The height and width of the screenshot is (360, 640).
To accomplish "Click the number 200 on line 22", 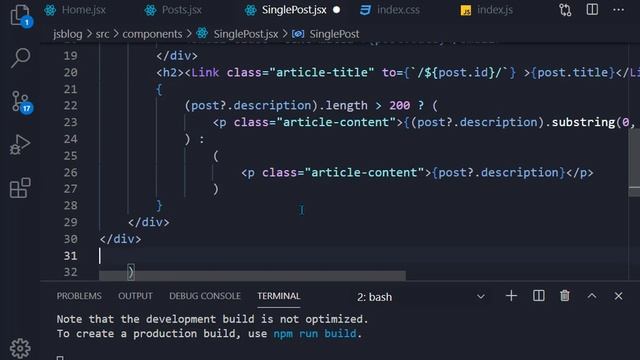I will tap(399, 105).
